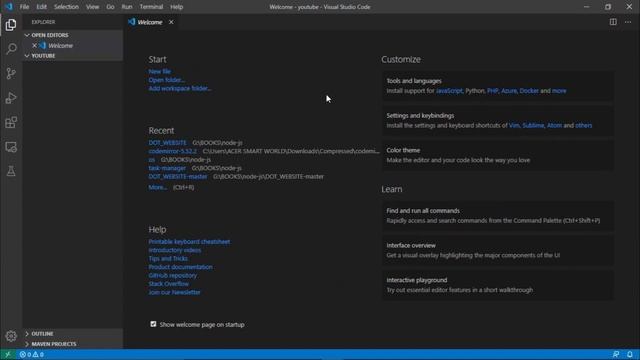Install Vim keybindings link
Image resolution: width=640 pixels, height=360 pixels.
coord(514,126)
